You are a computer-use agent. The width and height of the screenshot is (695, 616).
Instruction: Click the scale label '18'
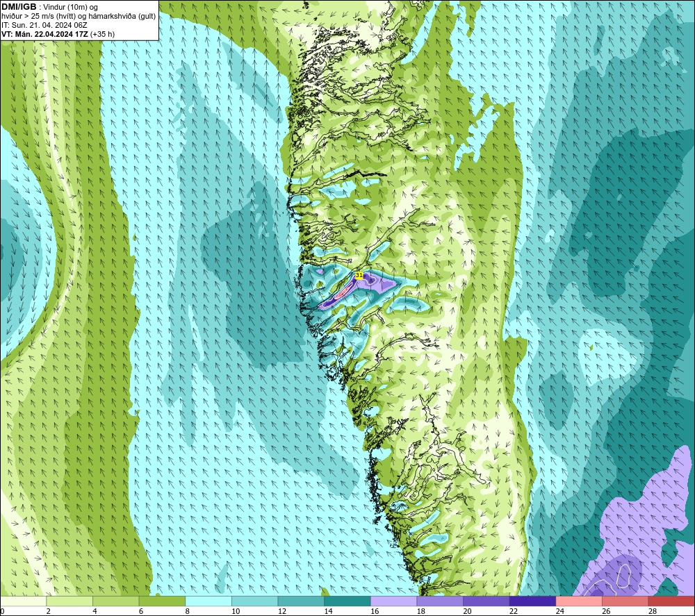pyautogui.click(x=421, y=611)
